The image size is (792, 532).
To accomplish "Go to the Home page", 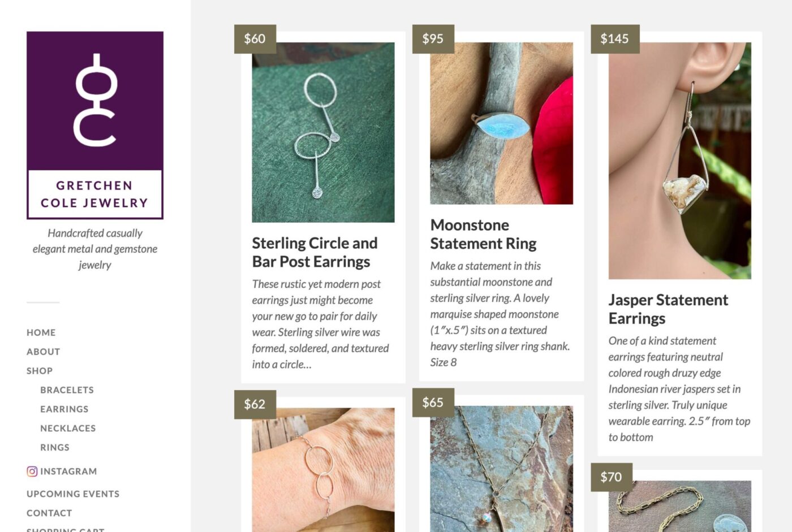I will [x=41, y=332].
